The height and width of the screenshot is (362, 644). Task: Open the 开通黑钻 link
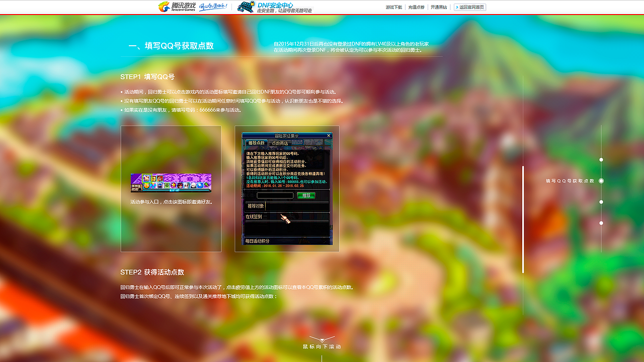coord(439,8)
